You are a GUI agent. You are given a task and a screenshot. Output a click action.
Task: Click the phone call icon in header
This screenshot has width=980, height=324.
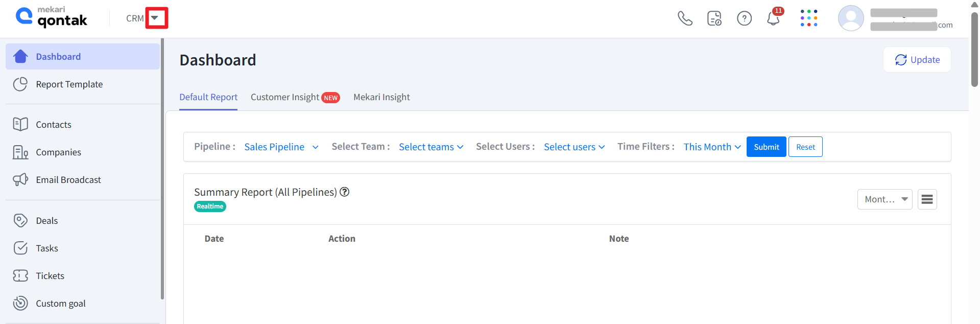pyautogui.click(x=684, y=18)
